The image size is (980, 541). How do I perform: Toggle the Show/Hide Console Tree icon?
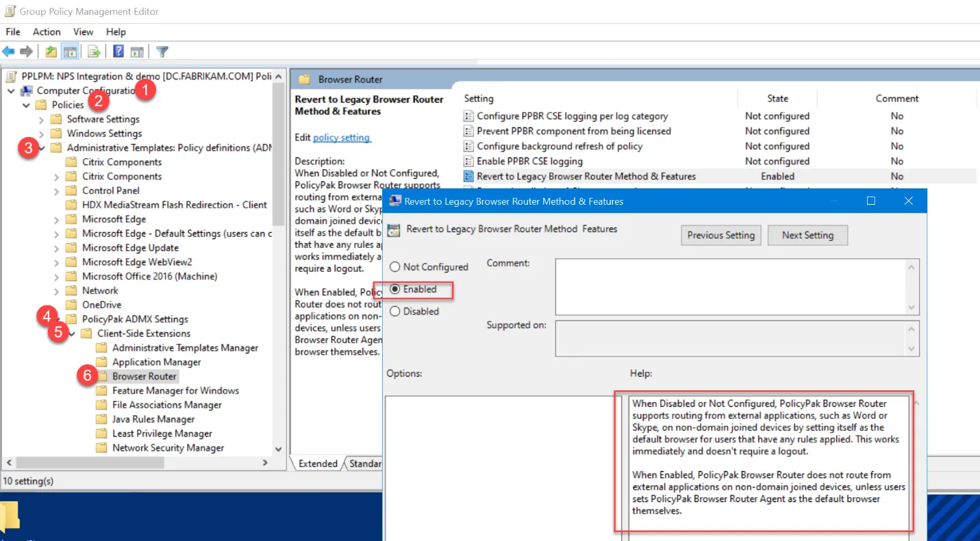point(69,51)
